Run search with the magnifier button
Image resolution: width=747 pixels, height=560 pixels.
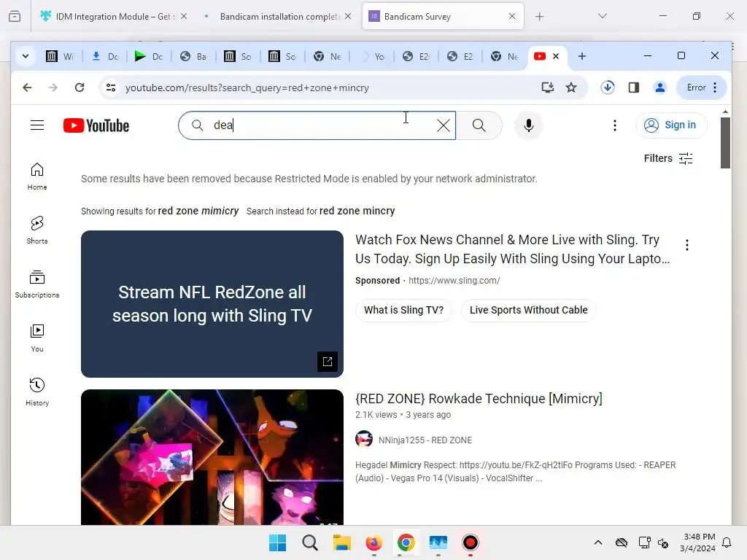pos(479,125)
